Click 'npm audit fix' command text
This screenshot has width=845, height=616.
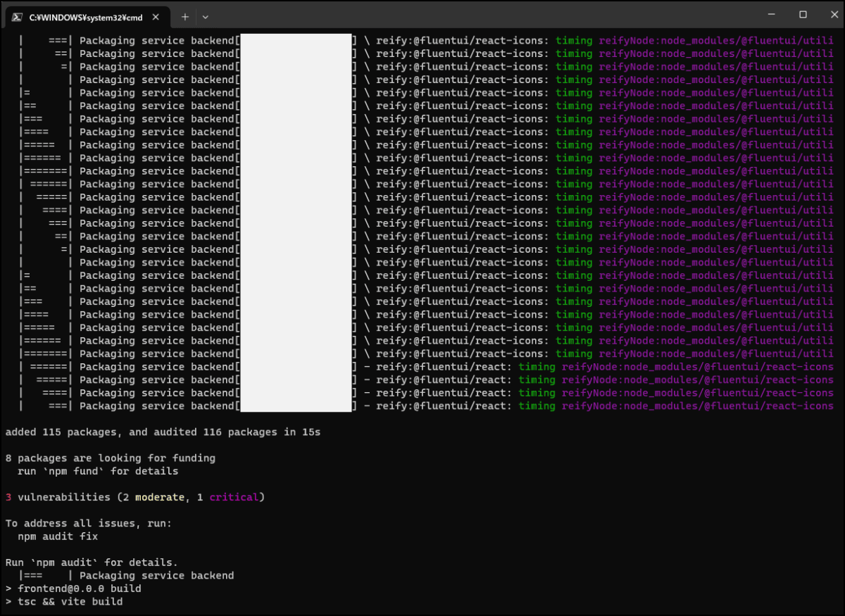click(58, 536)
